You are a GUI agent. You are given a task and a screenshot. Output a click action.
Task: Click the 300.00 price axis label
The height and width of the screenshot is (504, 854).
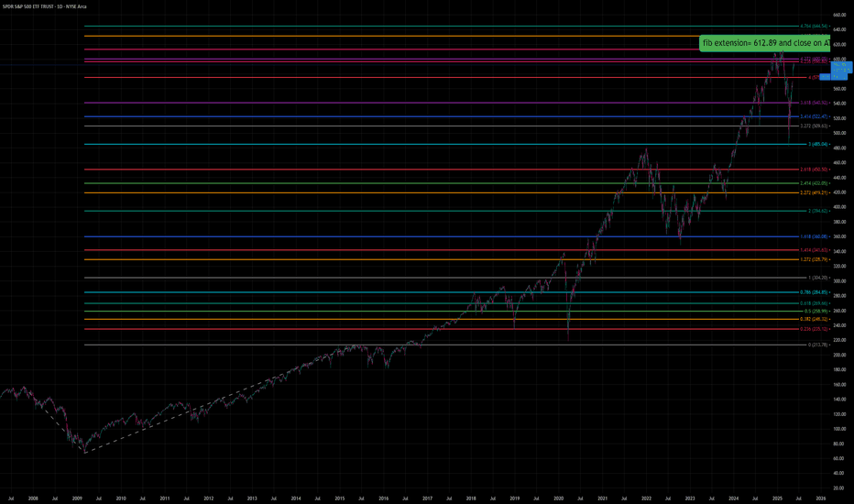coord(839,281)
